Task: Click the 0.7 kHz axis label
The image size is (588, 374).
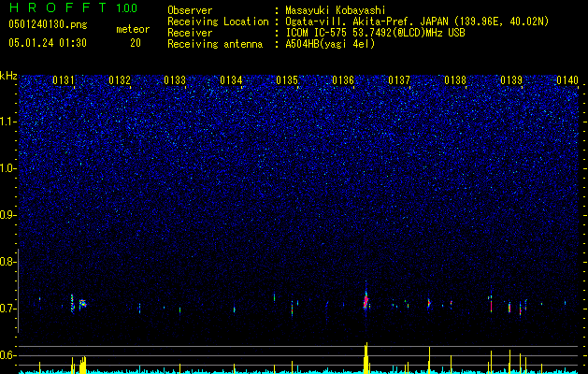Action: click(7, 309)
